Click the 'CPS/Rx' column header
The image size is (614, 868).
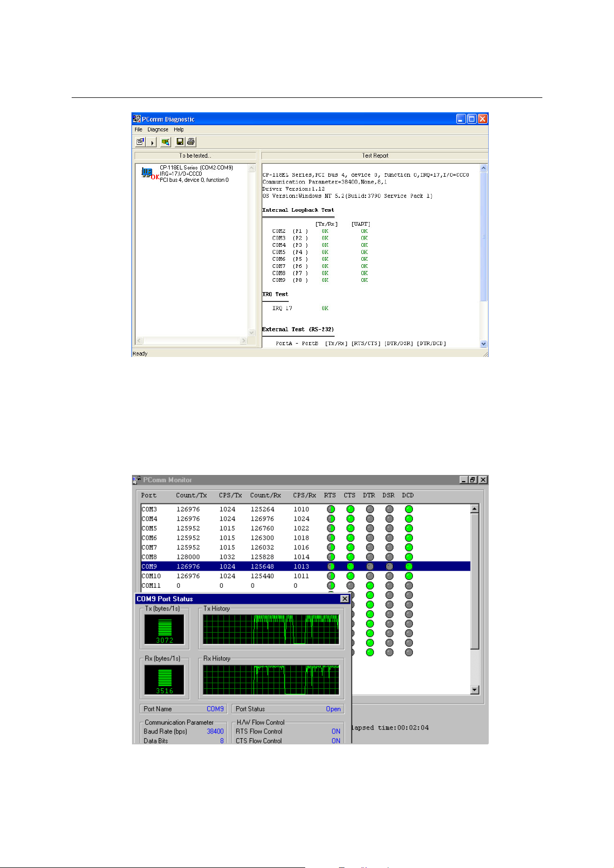tap(305, 496)
